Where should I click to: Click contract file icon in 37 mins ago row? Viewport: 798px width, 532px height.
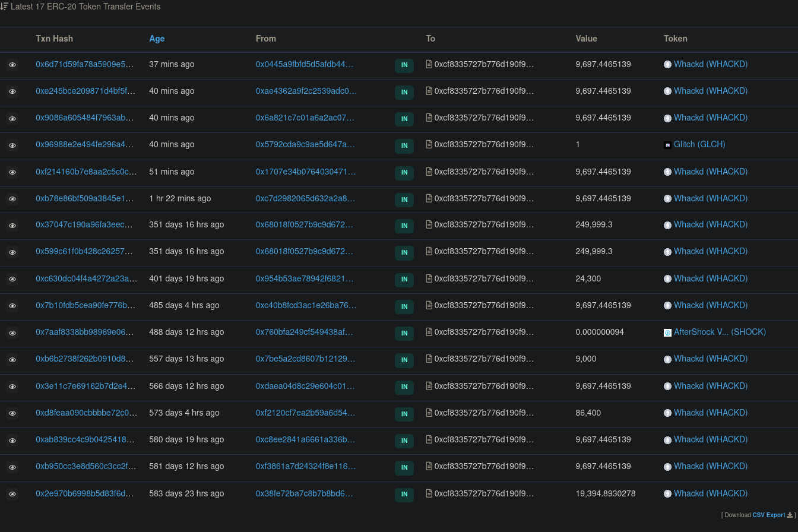[429, 64]
